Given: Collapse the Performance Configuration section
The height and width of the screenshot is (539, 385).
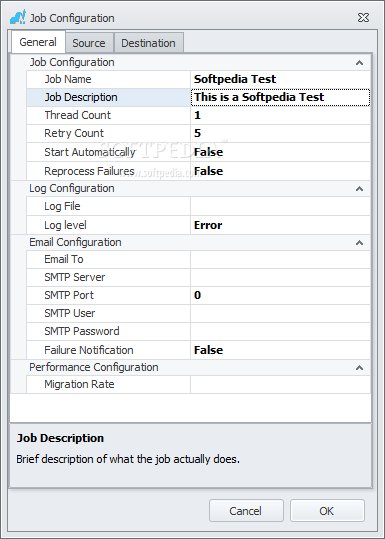Looking at the screenshot, I should (x=359, y=368).
